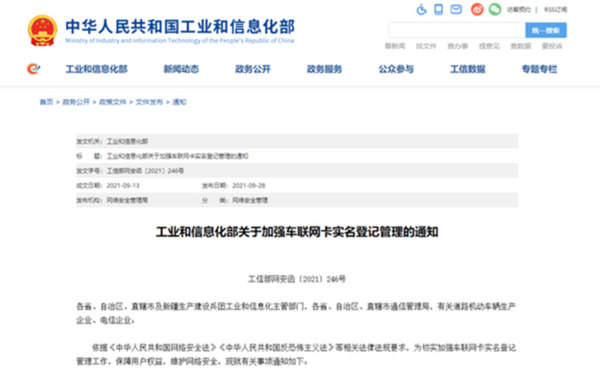Open 公众参与 navigation menu
Screen dimensions: 600x371
pos(396,69)
